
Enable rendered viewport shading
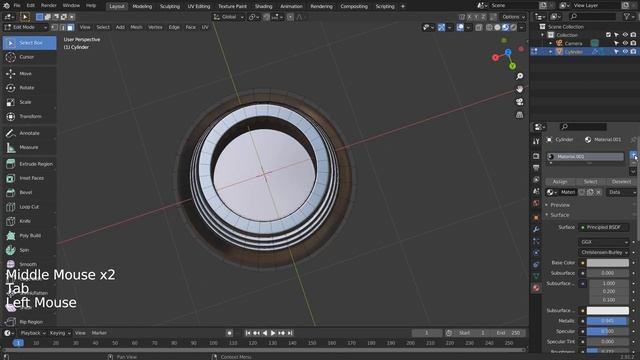(x=513, y=27)
